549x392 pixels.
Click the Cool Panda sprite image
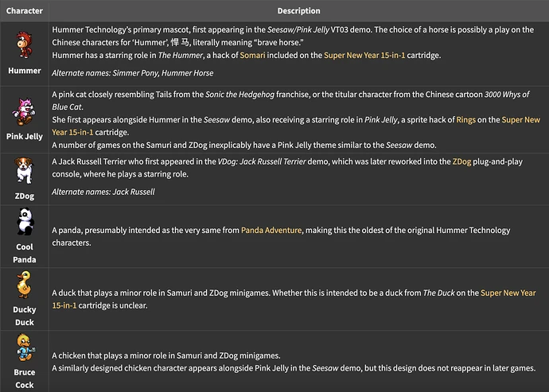pos(24,223)
